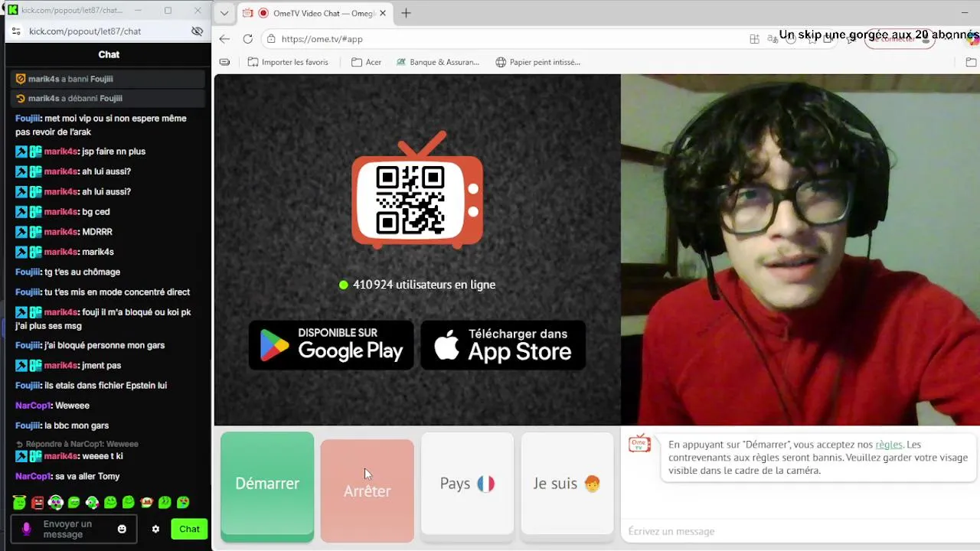Click the message 'la bbc mon gars'

(62, 425)
